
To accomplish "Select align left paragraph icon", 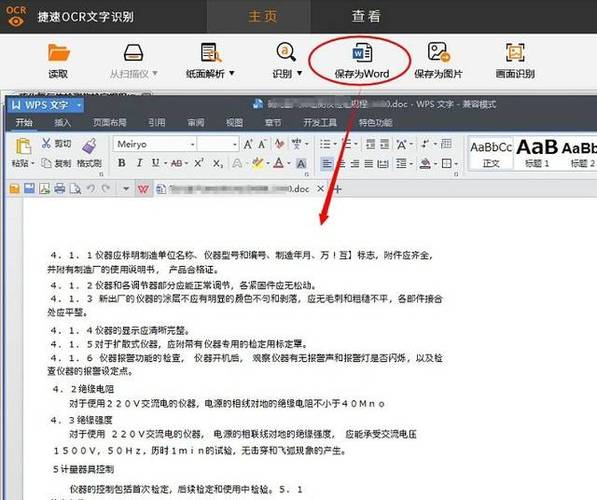I will click(327, 164).
